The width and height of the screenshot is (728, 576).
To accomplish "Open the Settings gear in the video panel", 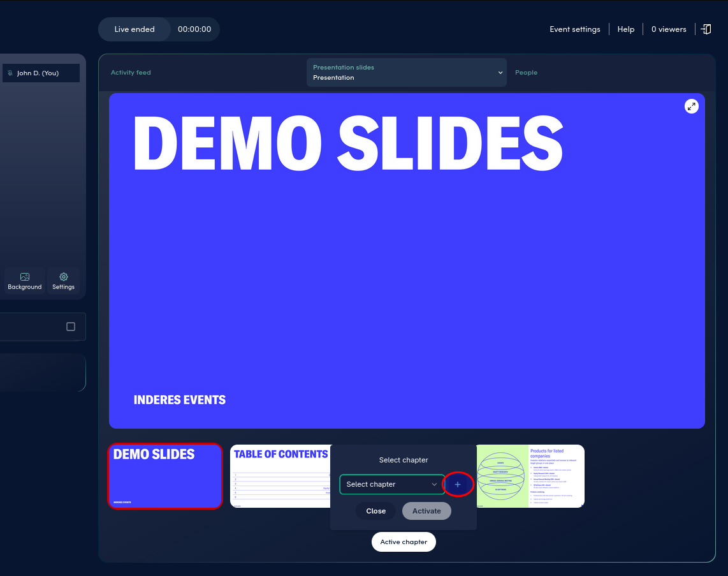I will 63,281.
